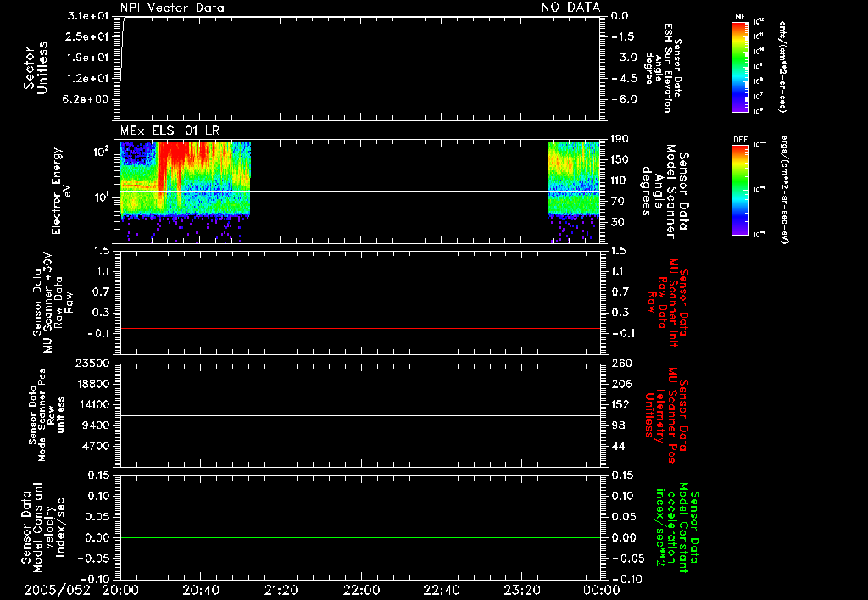
Task: Select the 'NPI Vector Data' panel title
Action: pos(172,8)
